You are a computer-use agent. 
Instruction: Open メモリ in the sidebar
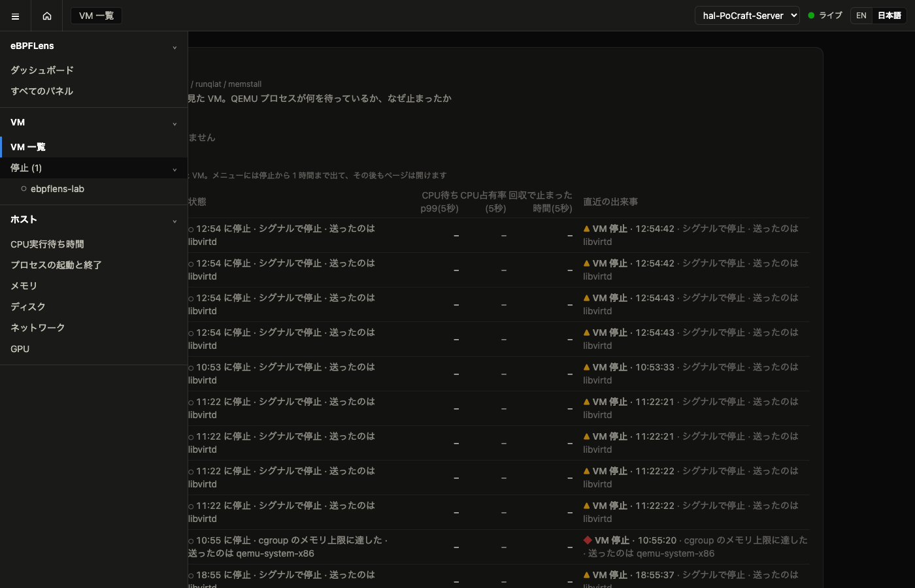point(24,286)
